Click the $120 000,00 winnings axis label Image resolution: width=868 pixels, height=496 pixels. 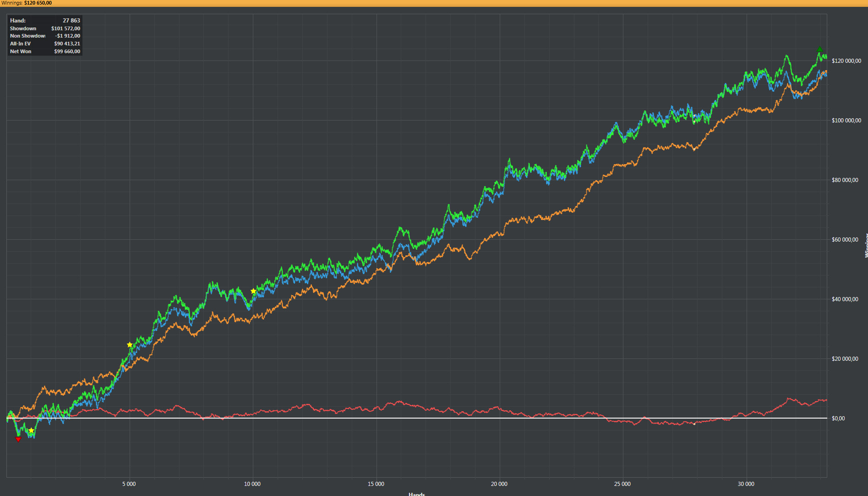846,61
